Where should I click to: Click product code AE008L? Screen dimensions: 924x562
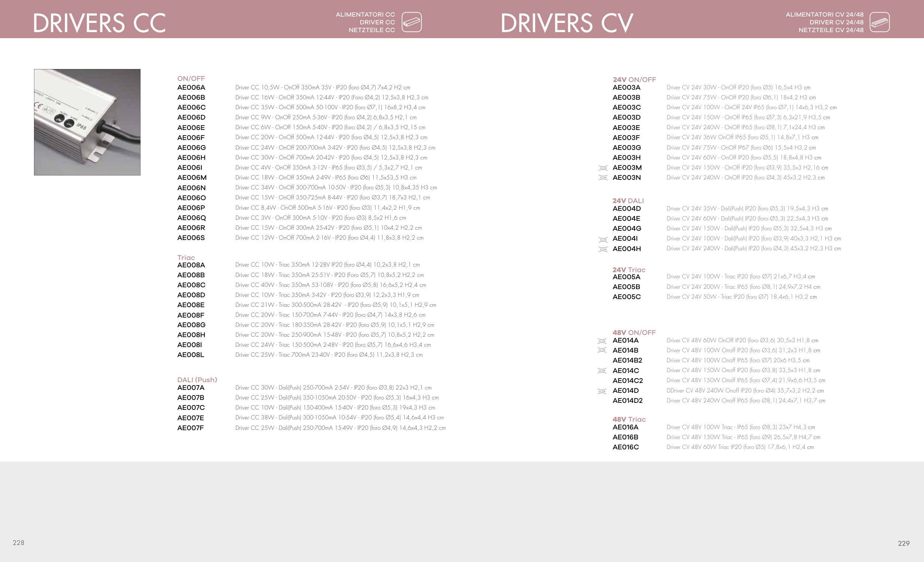tap(190, 354)
